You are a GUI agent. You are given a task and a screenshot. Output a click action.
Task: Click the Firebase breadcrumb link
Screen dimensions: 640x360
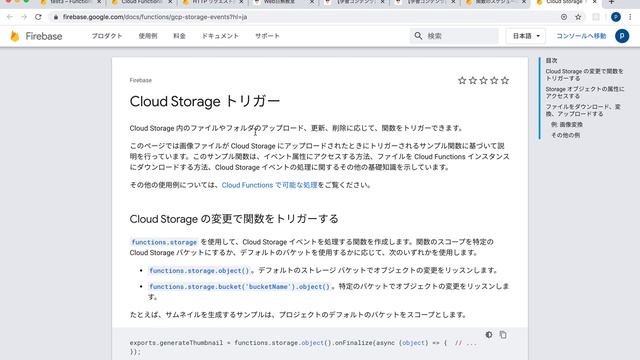pyautogui.click(x=140, y=80)
